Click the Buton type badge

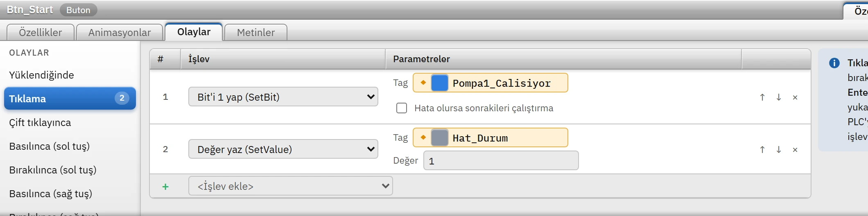pos(78,10)
